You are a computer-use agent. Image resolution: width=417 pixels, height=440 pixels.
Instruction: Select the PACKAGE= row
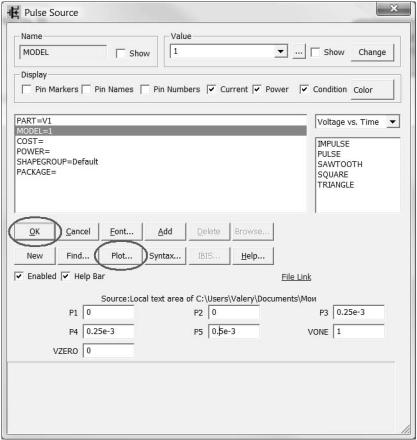pyautogui.click(x=161, y=172)
